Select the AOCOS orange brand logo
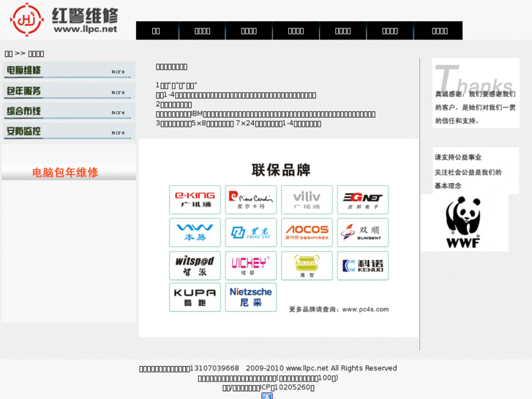This screenshot has width=532, height=399. pos(307,233)
